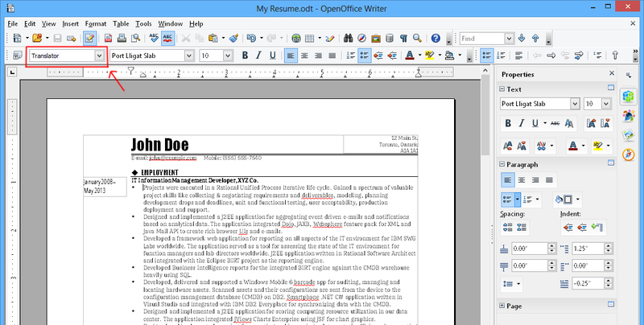
Task: Open the Table menu
Action: tap(121, 24)
